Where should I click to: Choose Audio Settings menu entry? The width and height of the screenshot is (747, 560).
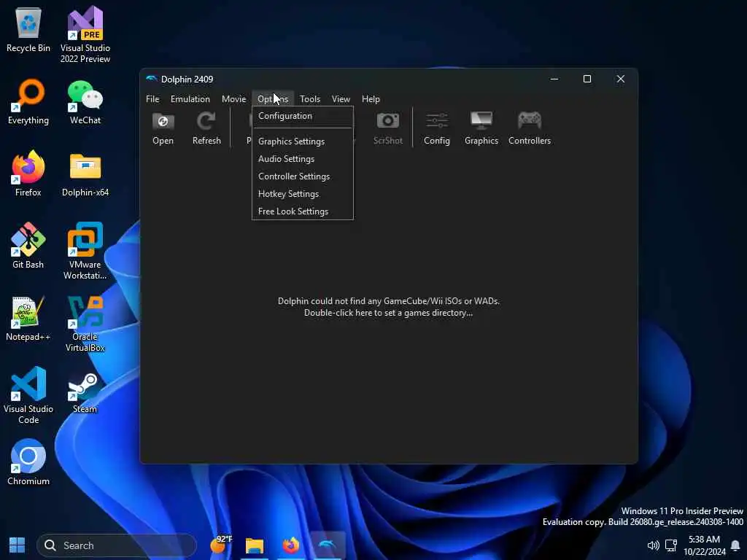point(303,159)
